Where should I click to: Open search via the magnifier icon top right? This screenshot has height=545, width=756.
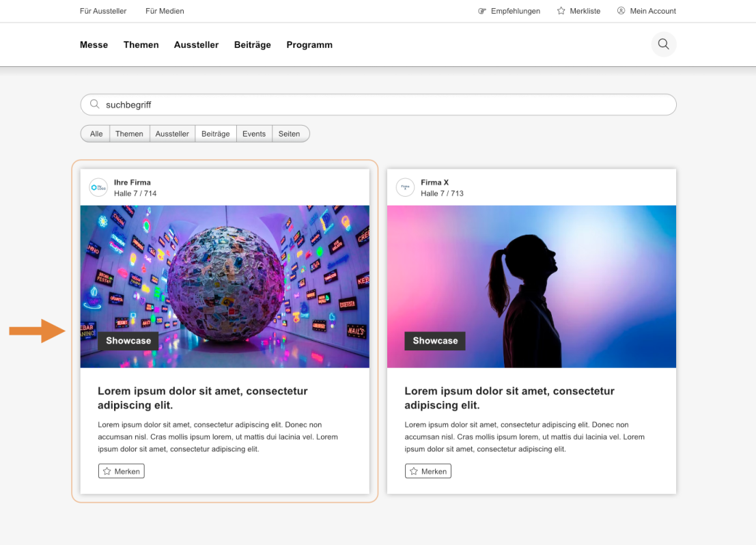click(663, 44)
